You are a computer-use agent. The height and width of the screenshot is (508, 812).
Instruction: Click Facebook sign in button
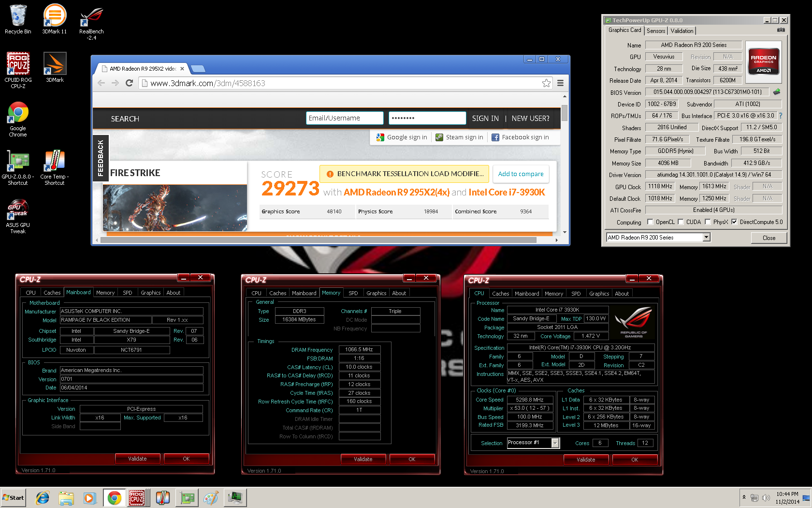click(521, 137)
